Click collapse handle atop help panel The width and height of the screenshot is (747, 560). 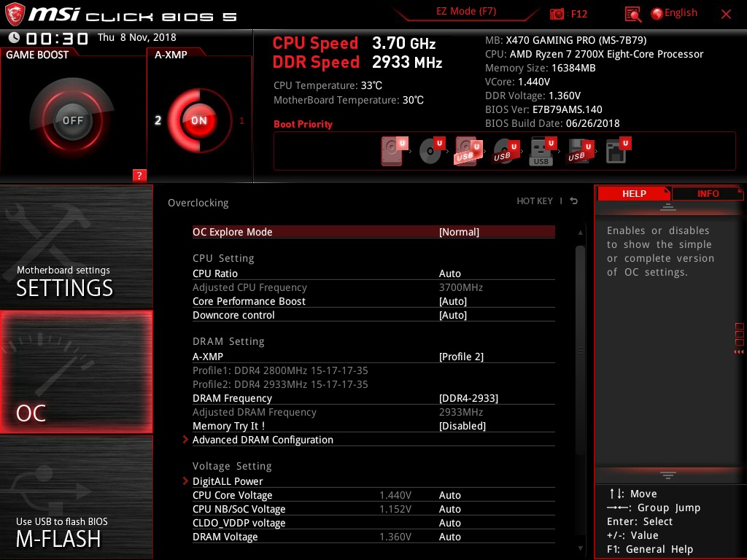(x=668, y=207)
